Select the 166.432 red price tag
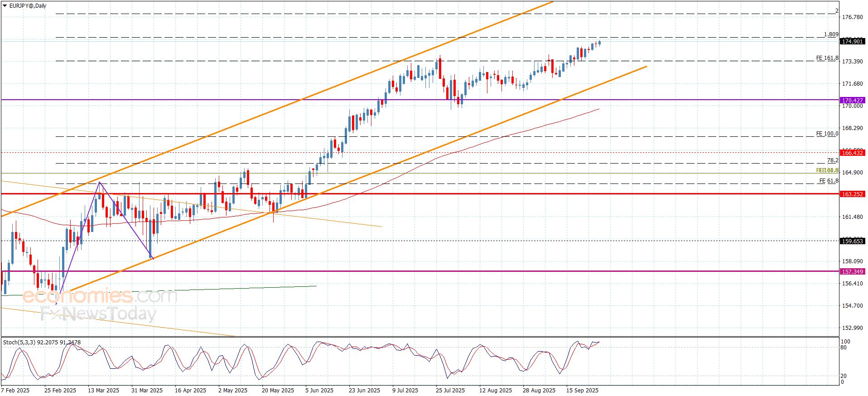This screenshot has width=868, height=396. pos(852,153)
